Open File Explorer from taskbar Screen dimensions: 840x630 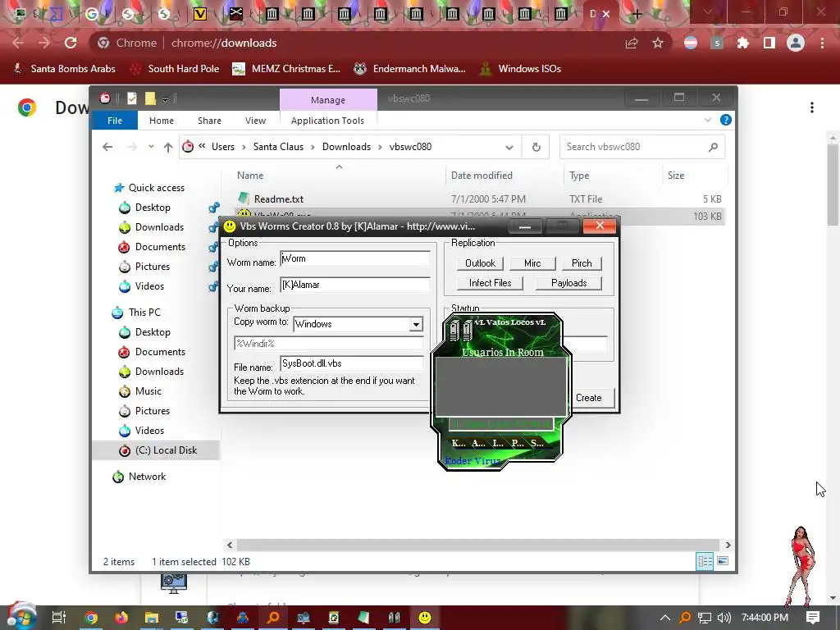(152, 618)
